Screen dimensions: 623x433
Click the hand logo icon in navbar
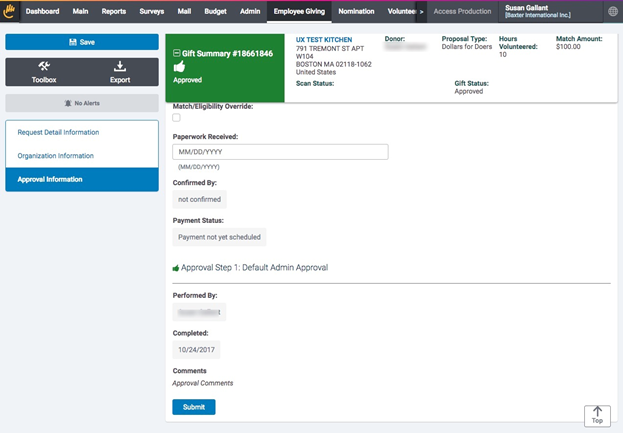pyautogui.click(x=9, y=11)
